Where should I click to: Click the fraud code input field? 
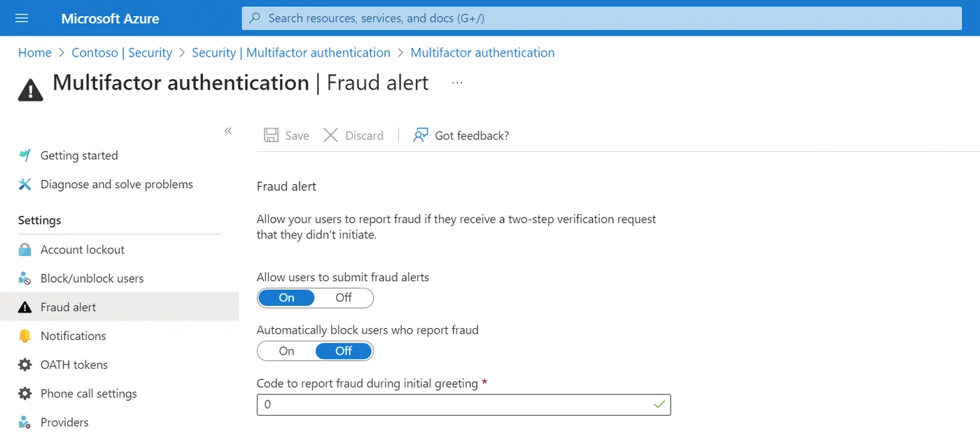click(x=463, y=404)
